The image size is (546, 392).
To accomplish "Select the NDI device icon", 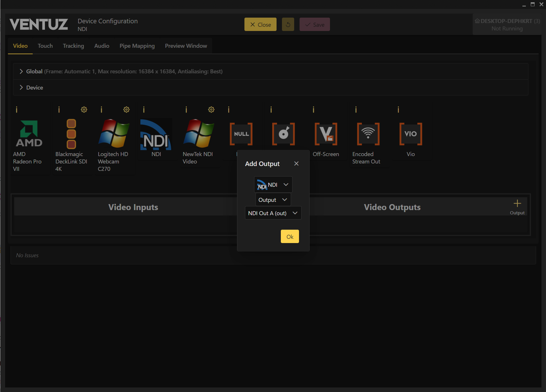I will [156, 134].
